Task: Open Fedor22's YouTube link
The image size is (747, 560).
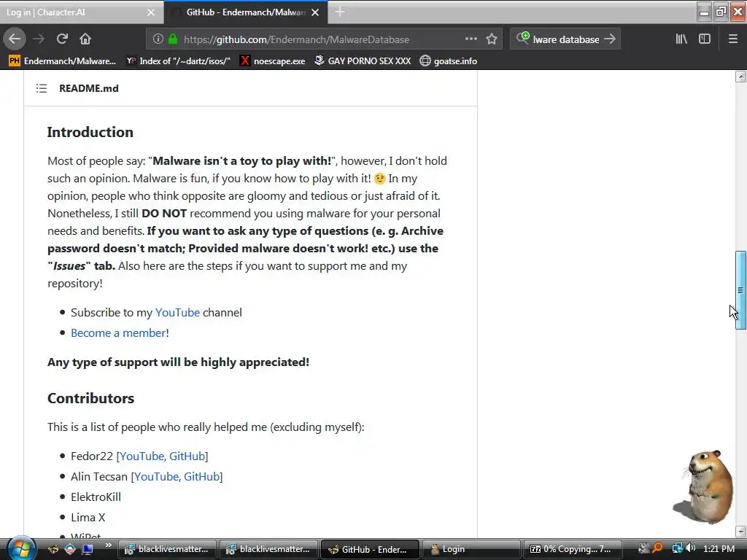Action: click(x=142, y=456)
